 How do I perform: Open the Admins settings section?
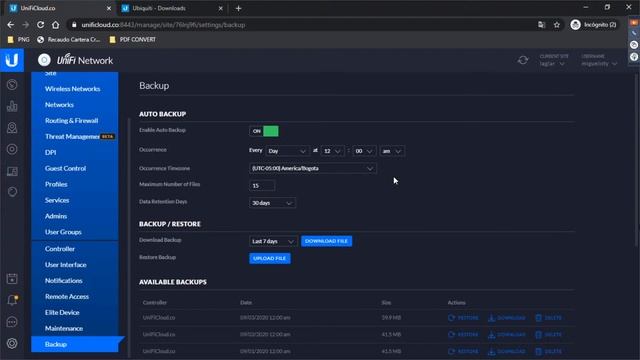click(x=56, y=216)
